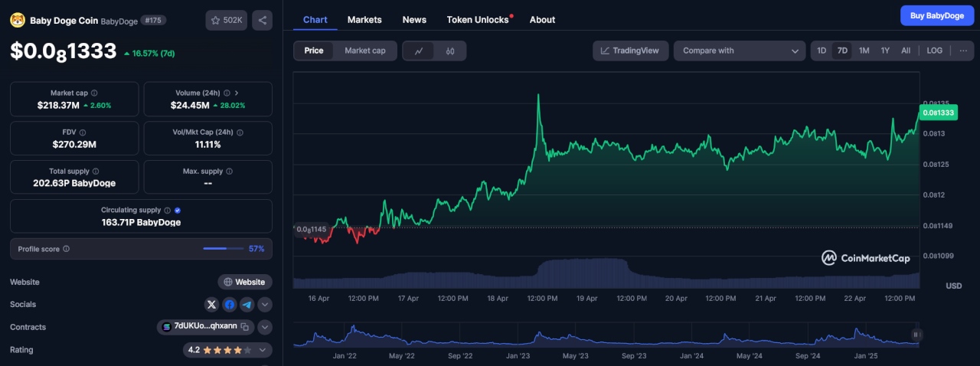Click the Solana icon on the contract chip
The height and width of the screenshot is (366, 980).
coord(166,327)
